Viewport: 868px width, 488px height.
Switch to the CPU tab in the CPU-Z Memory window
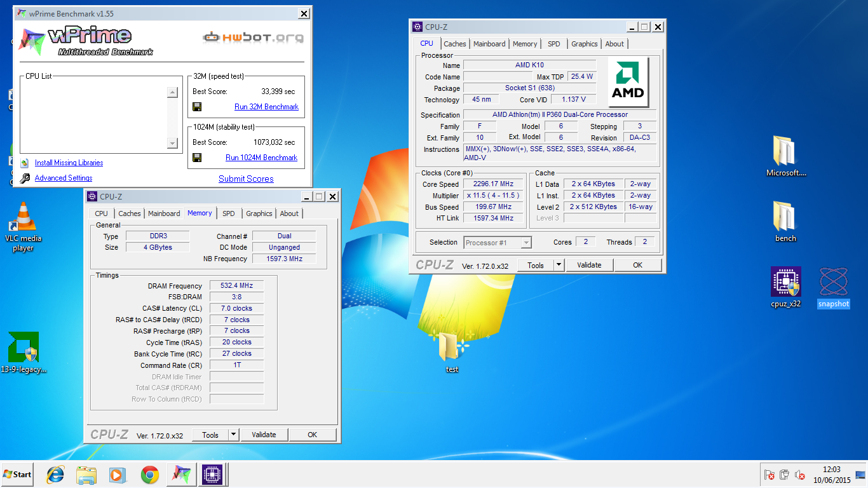point(102,213)
